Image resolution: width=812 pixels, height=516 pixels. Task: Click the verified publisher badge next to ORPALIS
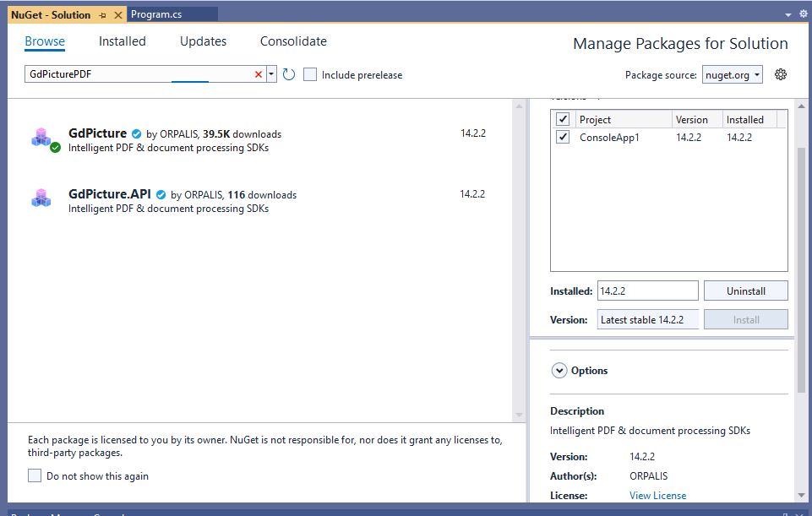pos(136,133)
